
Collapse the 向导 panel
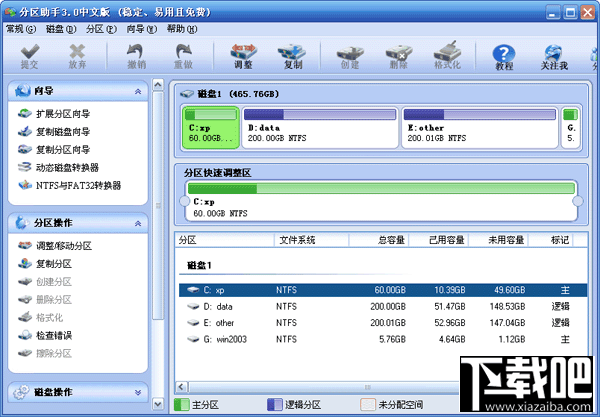[138, 91]
